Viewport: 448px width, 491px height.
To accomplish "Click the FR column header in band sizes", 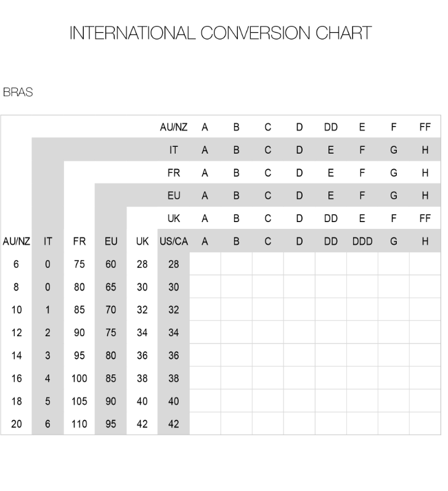I will (x=79, y=241).
